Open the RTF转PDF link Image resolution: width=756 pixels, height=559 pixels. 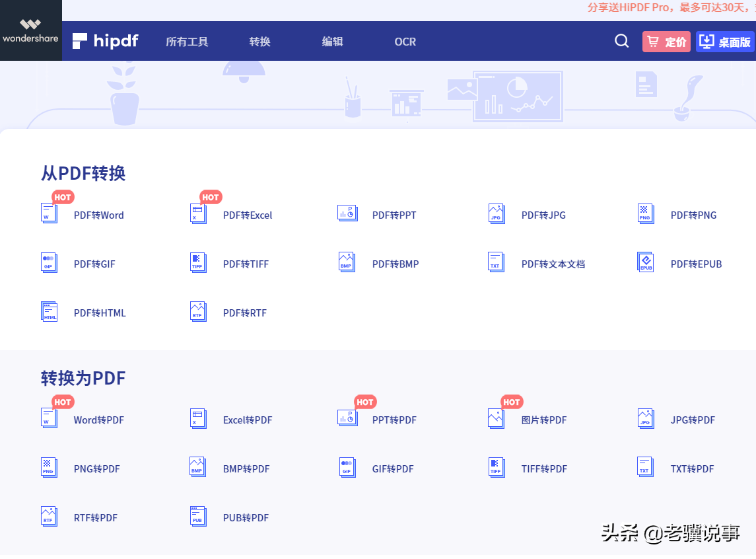[x=96, y=519]
